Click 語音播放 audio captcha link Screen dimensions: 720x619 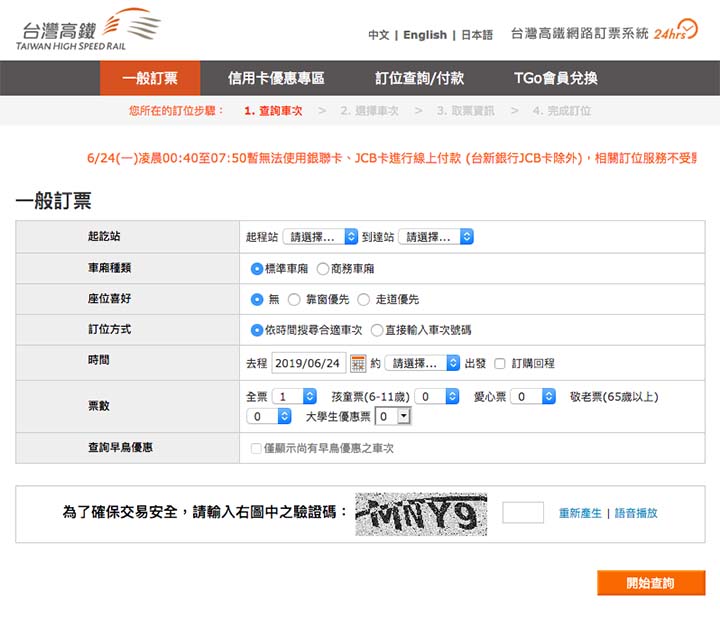click(x=636, y=513)
